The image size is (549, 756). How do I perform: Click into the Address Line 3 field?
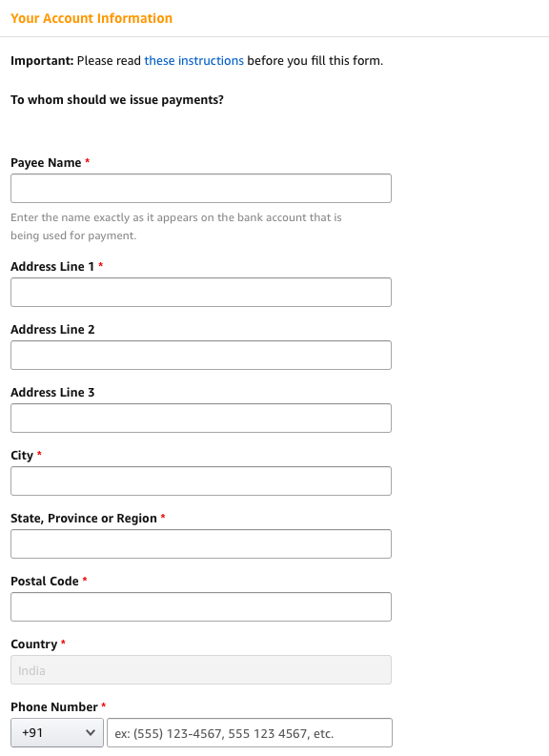tap(201, 418)
